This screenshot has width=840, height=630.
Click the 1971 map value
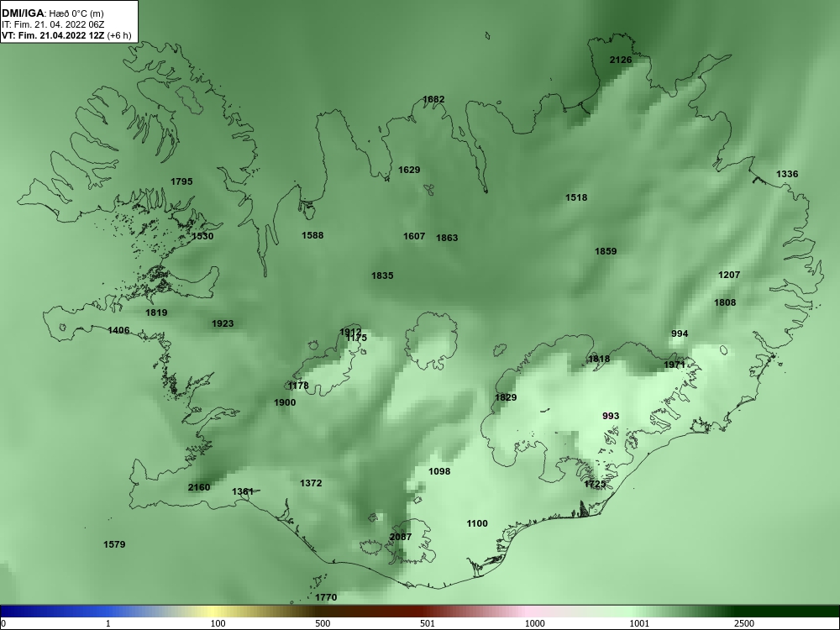coord(675,365)
